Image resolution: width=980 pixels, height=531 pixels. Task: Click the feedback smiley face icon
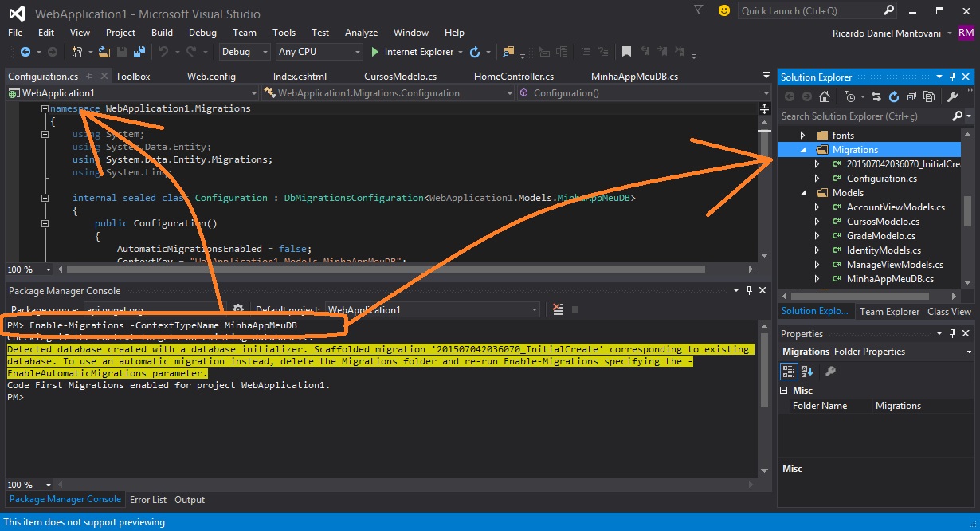pyautogui.click(x=723, y=11)
